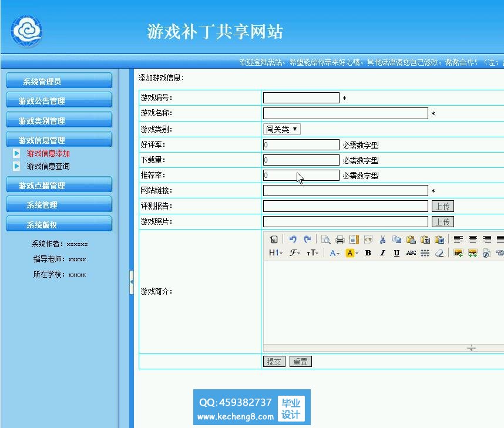This screenshot has height=428, width=504.
Task: Clear formatting with eraser icon
Action: click(x=439, y=253)
